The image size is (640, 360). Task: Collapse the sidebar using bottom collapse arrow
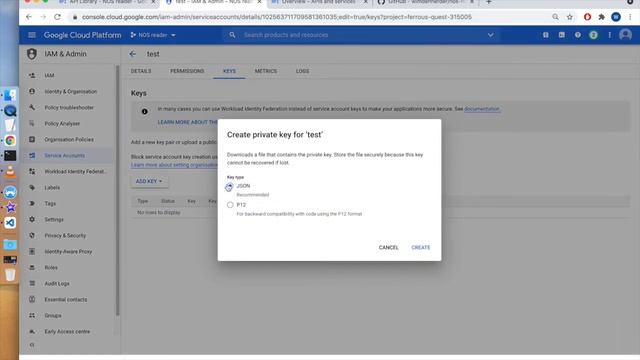[x=32, y=345]
